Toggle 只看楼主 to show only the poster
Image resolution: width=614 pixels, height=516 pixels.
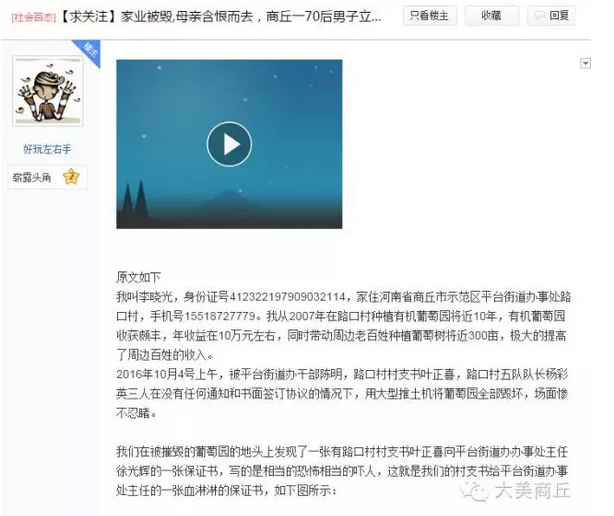click(x=430, y=16)
